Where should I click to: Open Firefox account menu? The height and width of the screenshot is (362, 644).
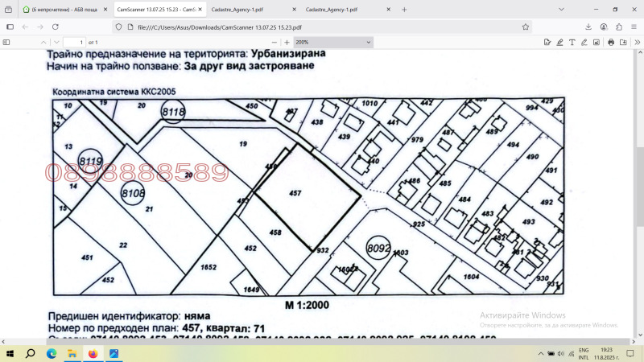coord(603,27)
